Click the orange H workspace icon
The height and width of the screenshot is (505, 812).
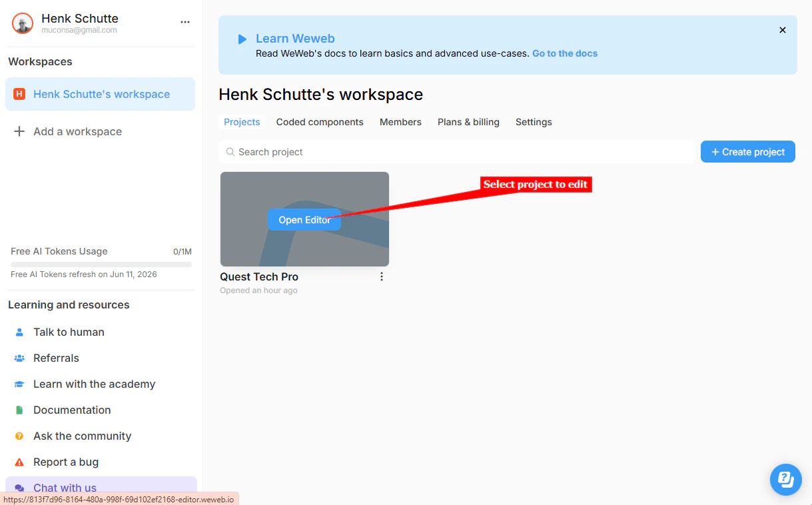[x=19, y=94]
